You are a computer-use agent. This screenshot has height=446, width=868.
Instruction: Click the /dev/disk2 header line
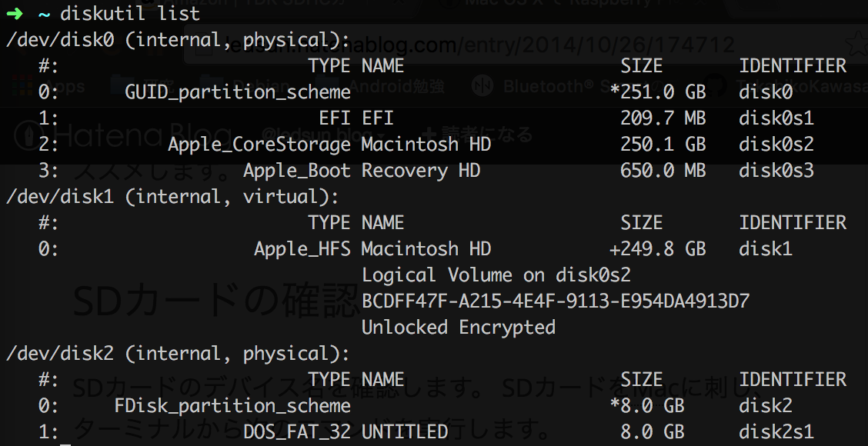coord(178,354)
